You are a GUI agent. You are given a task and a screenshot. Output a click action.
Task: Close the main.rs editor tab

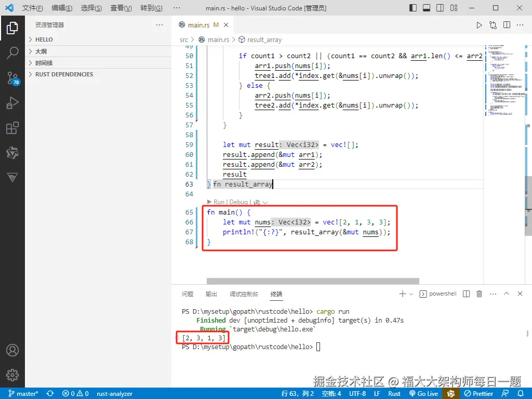pos(227,25)
